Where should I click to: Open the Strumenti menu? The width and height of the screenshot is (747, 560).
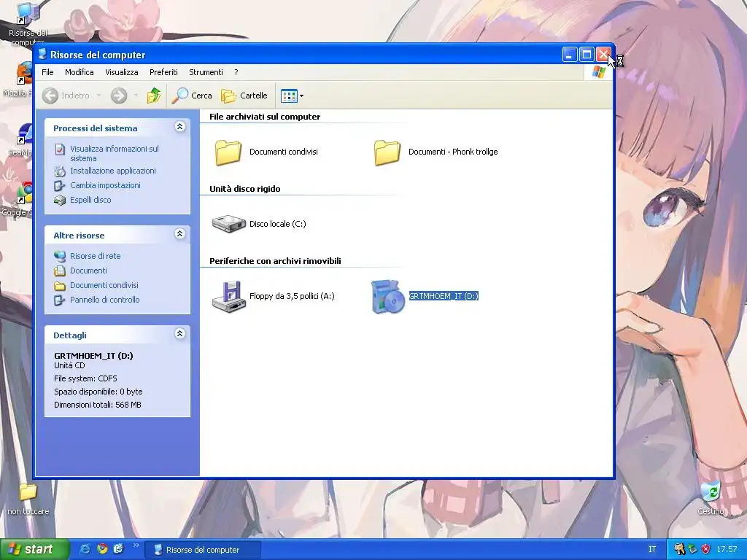(206, 72)
